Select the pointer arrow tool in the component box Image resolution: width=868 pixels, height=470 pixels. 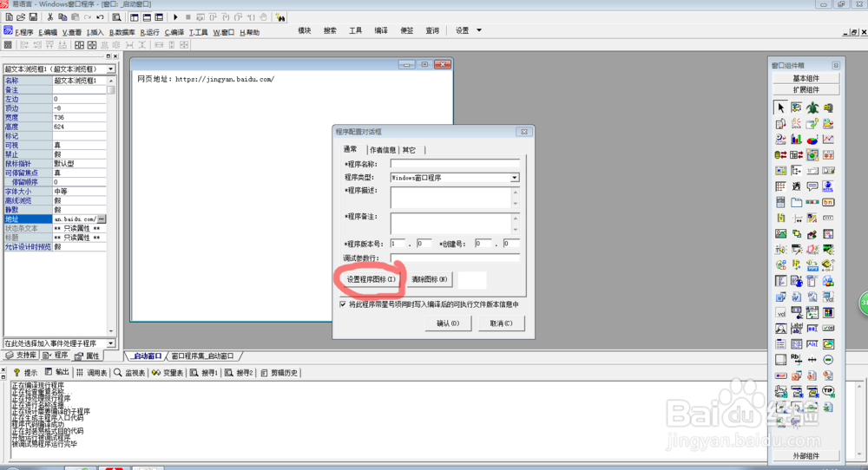(x=780, y=108)
